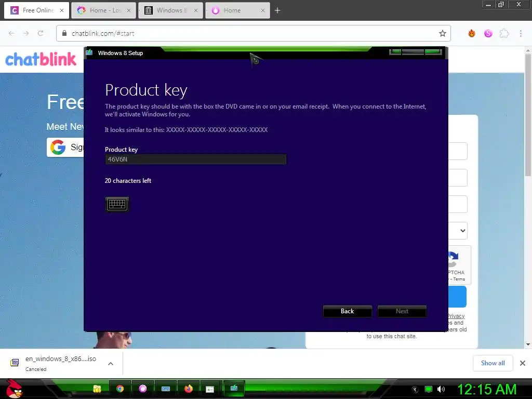Screen dimensions: 532x399
Task: Open a new browser tab
Action: (277, 10)
